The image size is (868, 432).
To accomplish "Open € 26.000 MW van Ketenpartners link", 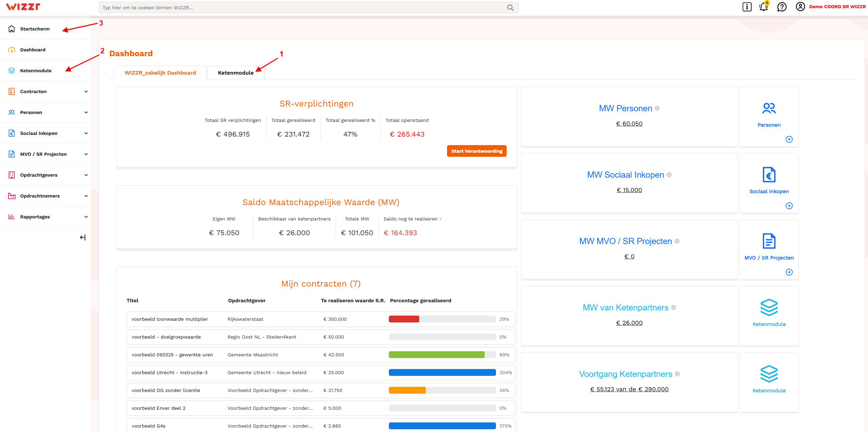I will click(629, 323).
